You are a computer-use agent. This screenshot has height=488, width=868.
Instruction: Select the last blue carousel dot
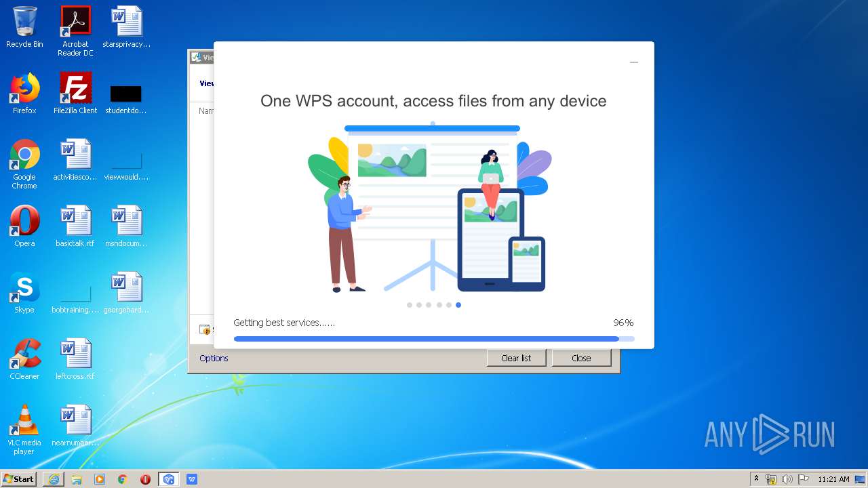tap(458, 305)
